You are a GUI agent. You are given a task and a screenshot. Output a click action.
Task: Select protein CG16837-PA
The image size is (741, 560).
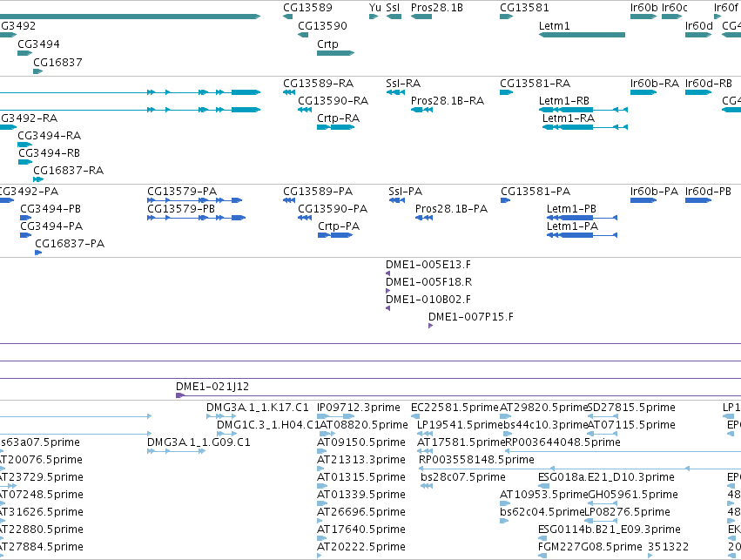pyautogui.click(x=70, y=245)
